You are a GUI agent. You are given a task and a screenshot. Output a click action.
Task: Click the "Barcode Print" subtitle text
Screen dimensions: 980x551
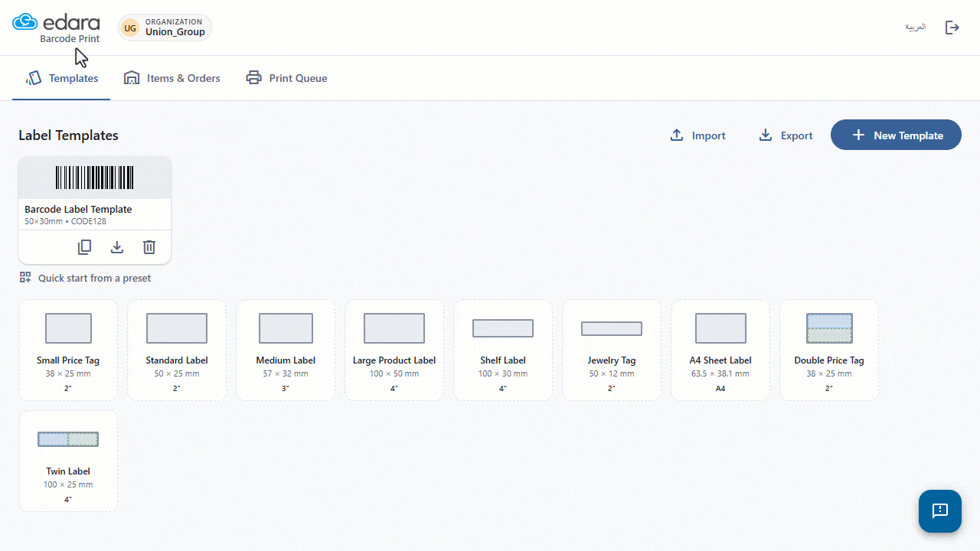(x=70, y=39)
